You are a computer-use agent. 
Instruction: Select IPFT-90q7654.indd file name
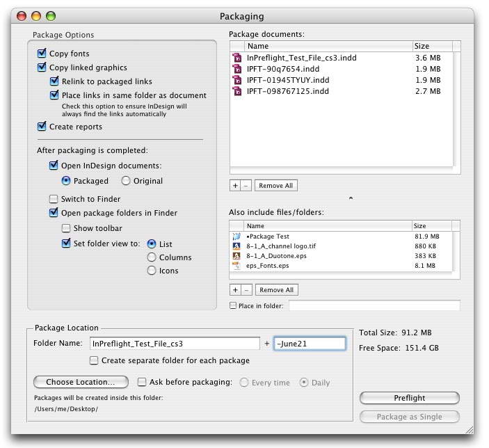click(x=283, y=69)
